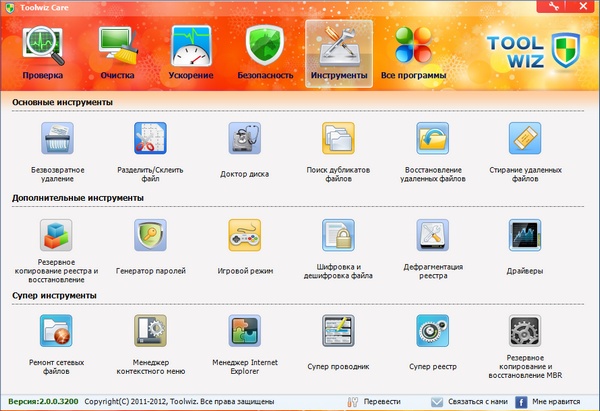
Task: Launch Менеджер контекстного меню
Action: pos(150,331)
